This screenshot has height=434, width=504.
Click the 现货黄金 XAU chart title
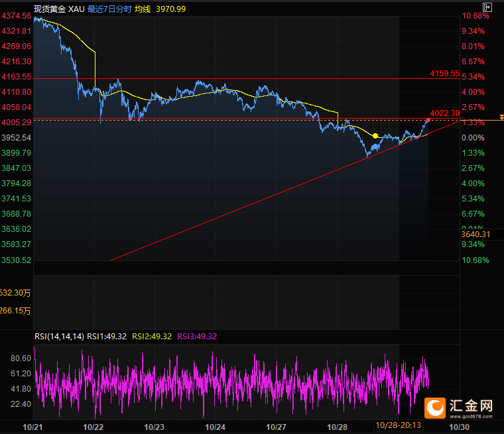(59, 9)
